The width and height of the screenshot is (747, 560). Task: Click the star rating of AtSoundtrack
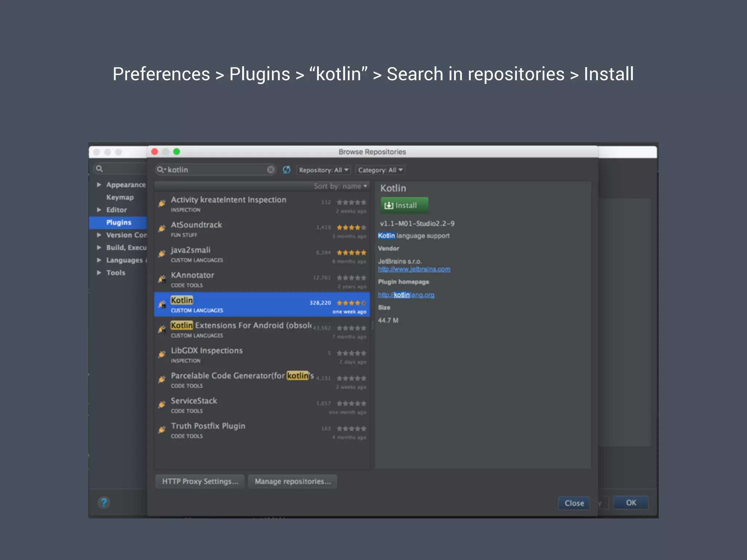(x=351, y=227)
